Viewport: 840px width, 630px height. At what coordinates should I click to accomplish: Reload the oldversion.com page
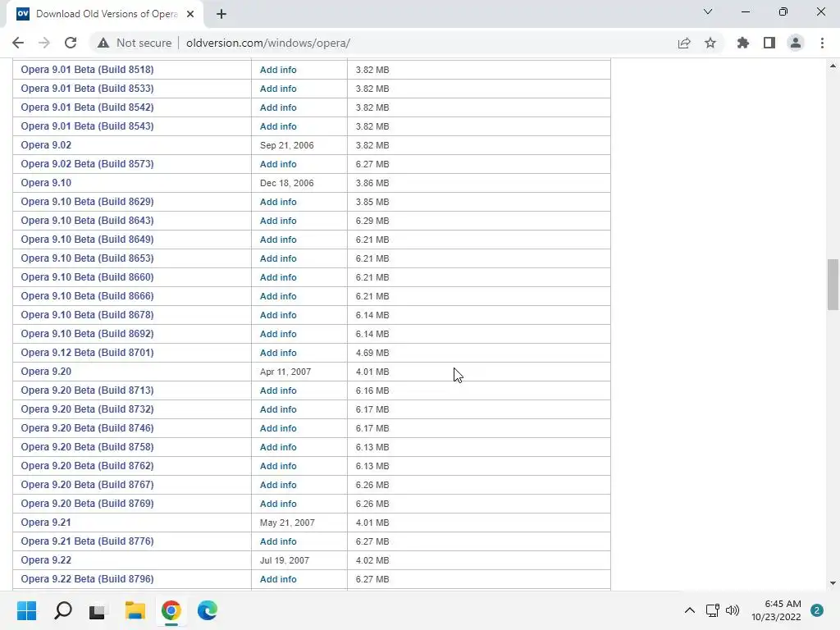click(x=71, y=43)
